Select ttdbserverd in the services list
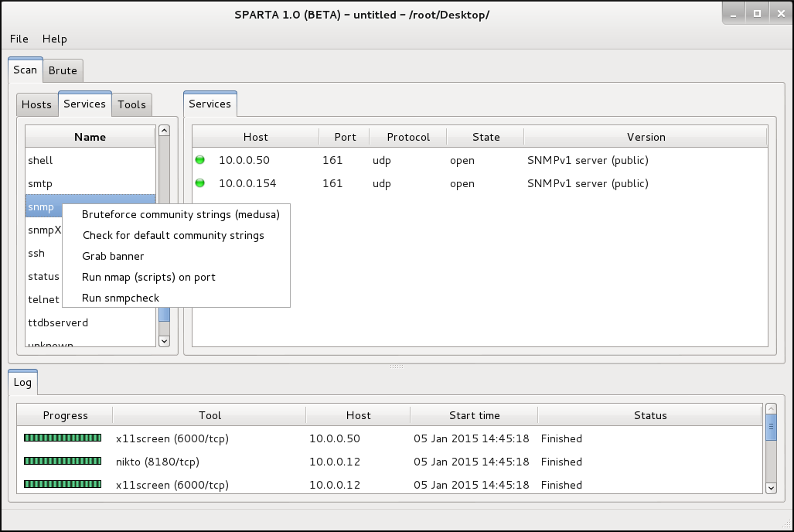The width and height of the screenshot is (794, 532). pyautogui.click(x=58, y=322)
